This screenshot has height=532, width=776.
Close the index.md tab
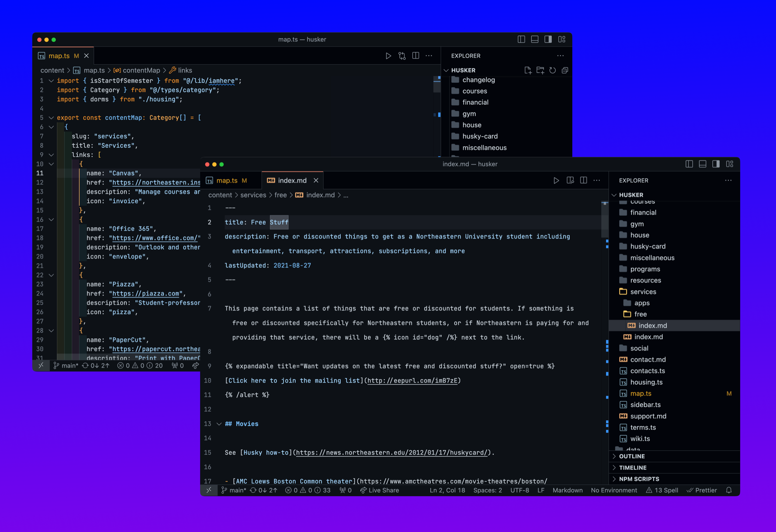click(x=316, y=180)
